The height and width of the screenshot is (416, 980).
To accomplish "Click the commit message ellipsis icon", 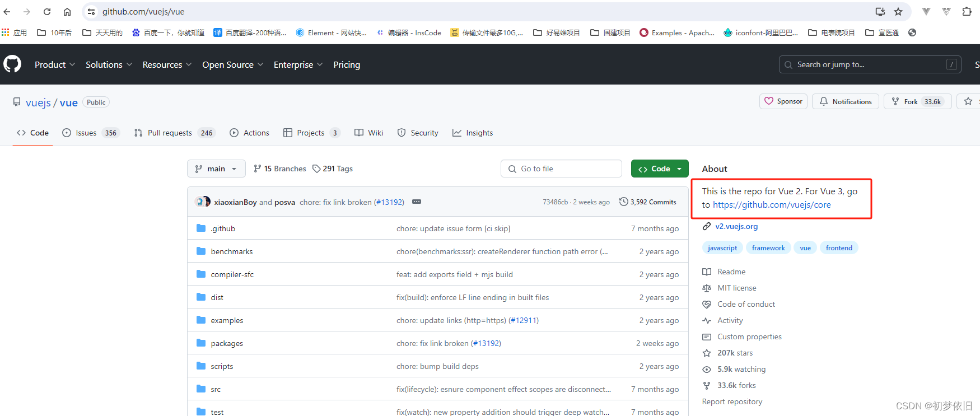I will pos(417,202).
